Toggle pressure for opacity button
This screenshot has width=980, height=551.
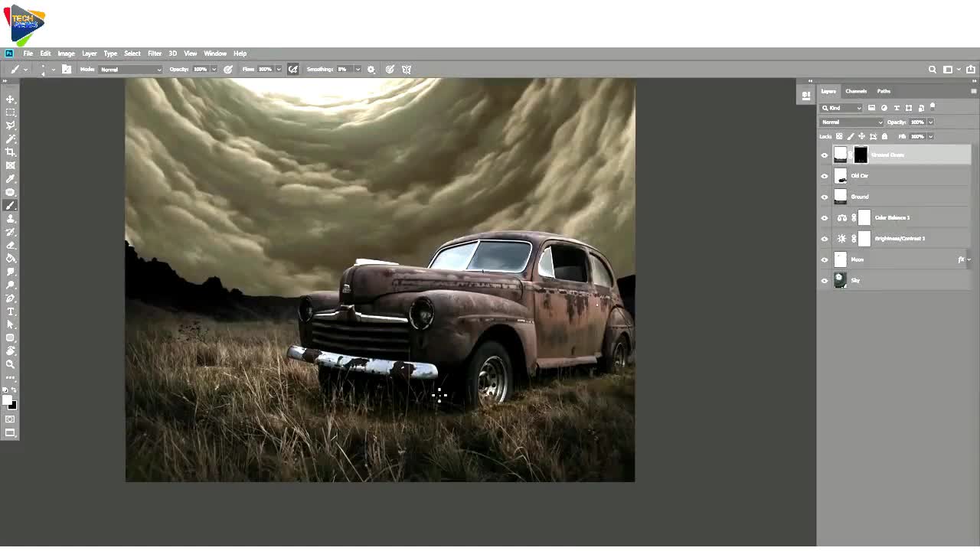tap(228, 69)
